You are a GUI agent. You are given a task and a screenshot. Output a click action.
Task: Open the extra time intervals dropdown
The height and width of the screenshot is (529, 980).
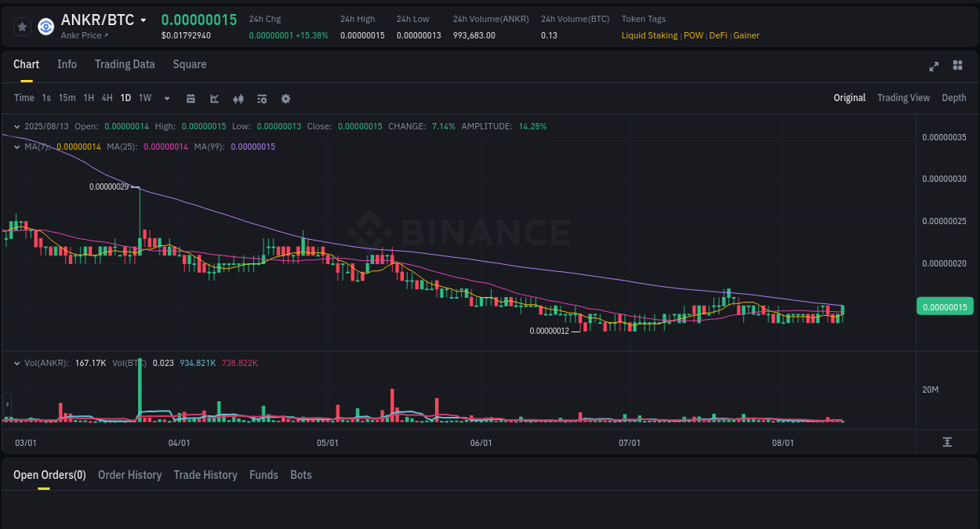166,98
